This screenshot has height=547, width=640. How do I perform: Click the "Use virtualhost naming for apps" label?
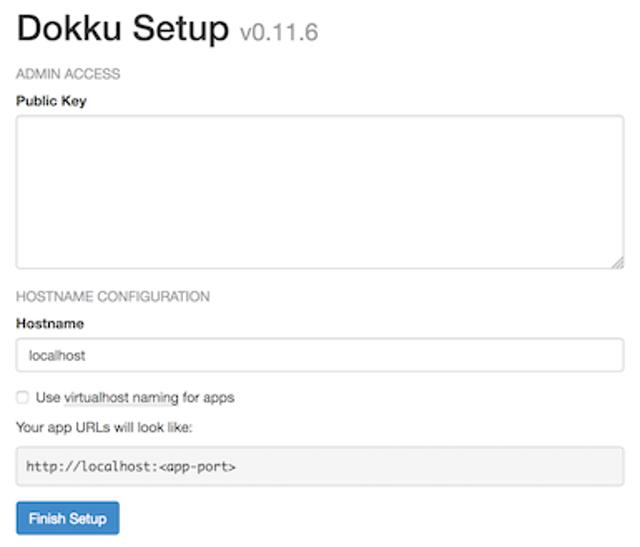[134, 398]
